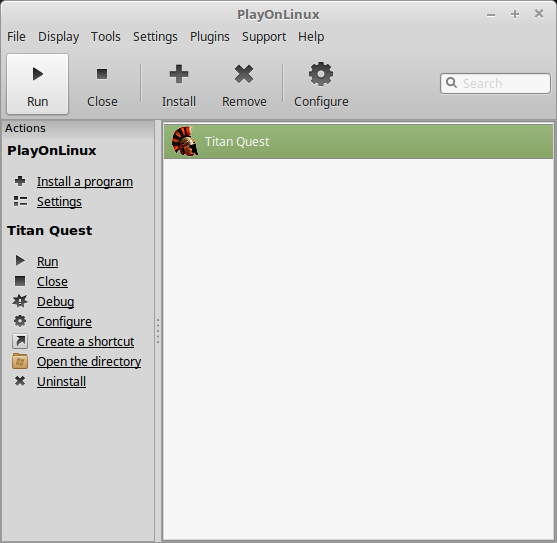This screenshot has height=543, width=557.
Task: Click the Uninstall link in sidebar
Action: point(61,381)
